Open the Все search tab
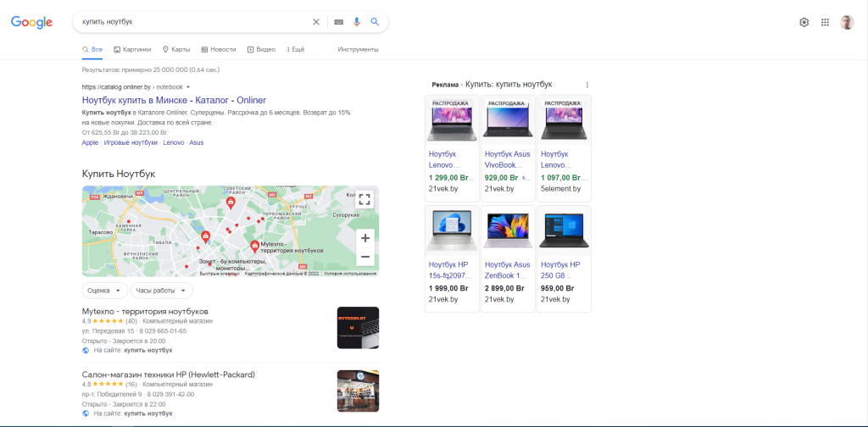This screenshot has width=868, height=427. tap(92, 49)
